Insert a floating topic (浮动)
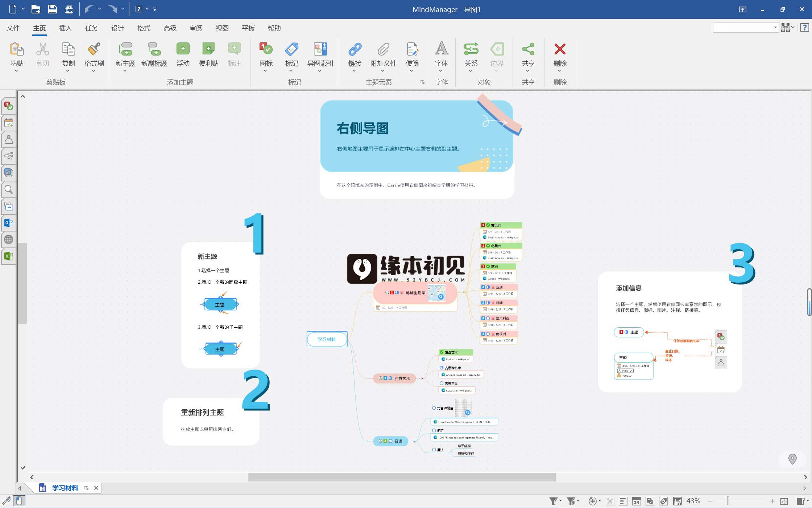This screenshot has width=812, height=508. 183,54
